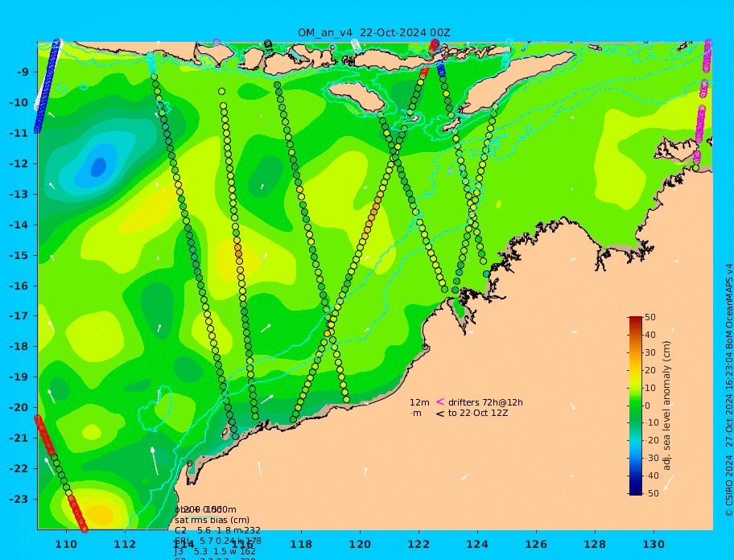The width and height of the screenshot is (734, 560).
Task: Click longitude axis label 118
Action: pyautogui.click(x=301, y=545)
